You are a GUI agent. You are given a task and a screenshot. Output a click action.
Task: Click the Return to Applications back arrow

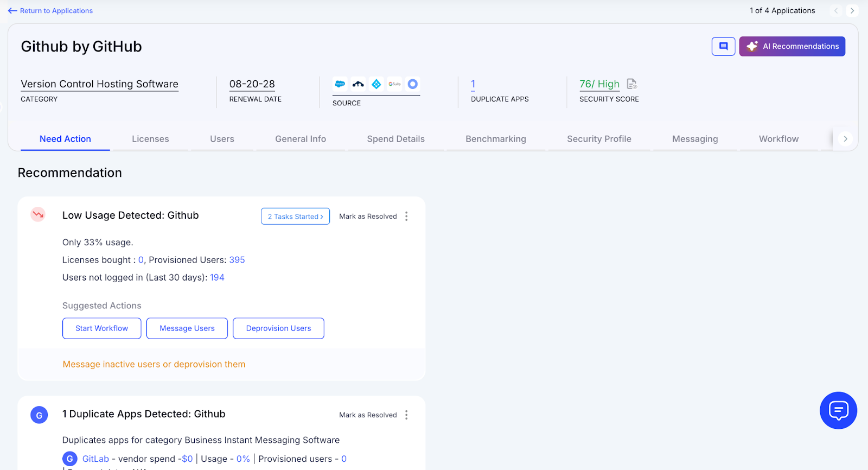12,11
